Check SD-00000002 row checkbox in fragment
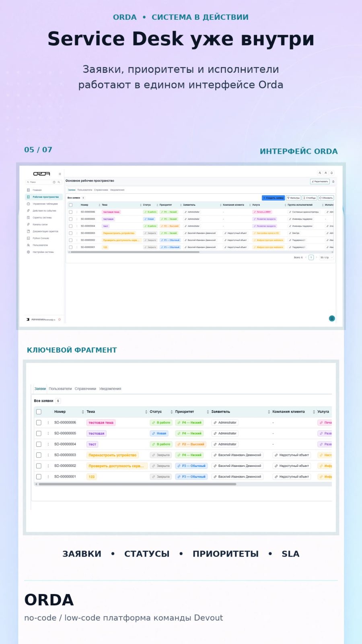 (x=39, y=466)
